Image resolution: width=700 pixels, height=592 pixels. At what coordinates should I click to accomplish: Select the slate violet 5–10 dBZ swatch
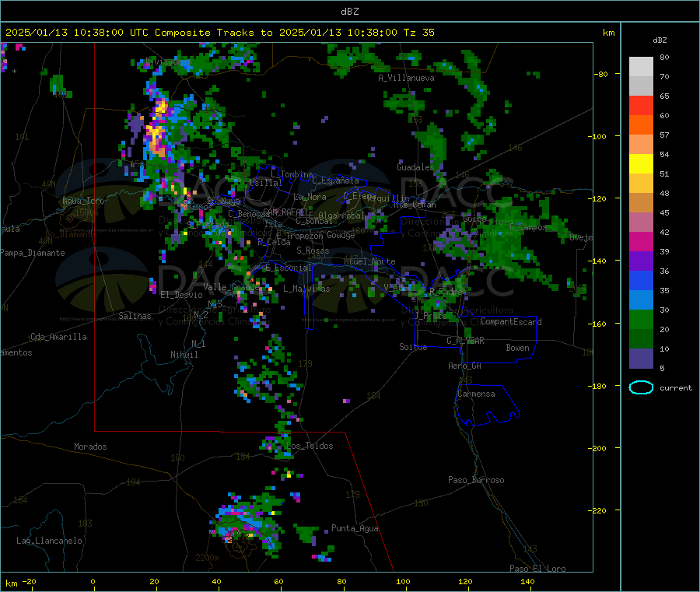click(641, 359)
